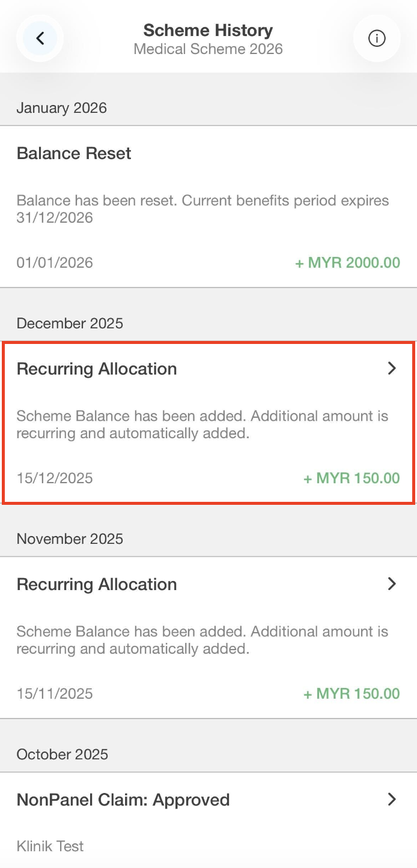Expand December 2025 Recurring Allocation chevron
The width and height of the screenshot is (417, 868).
392,368
